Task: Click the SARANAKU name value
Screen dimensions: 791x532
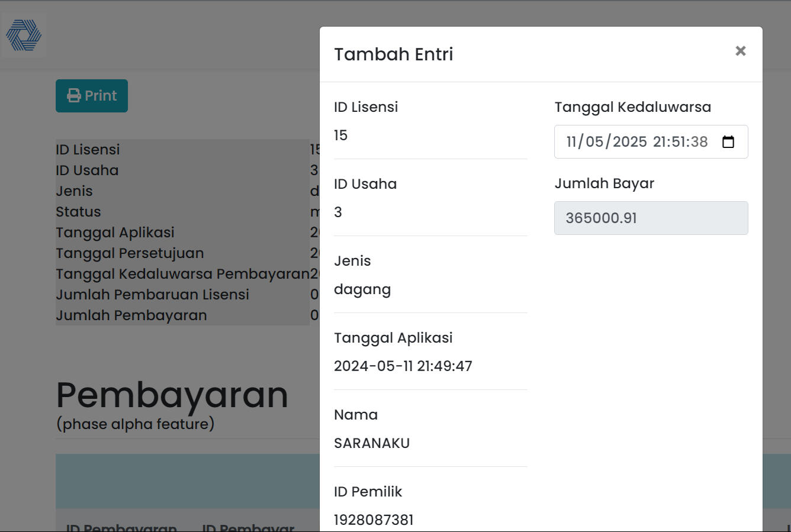Action: coord(372,443)
